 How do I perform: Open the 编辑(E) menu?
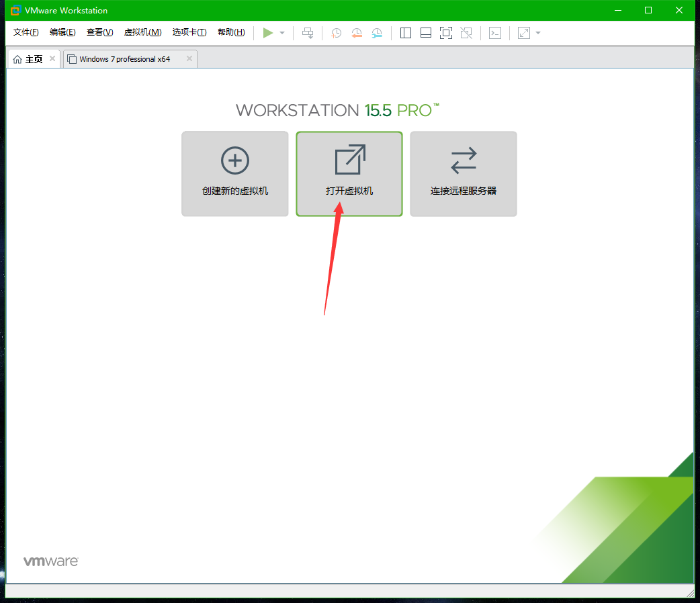(x=62, y=32)
